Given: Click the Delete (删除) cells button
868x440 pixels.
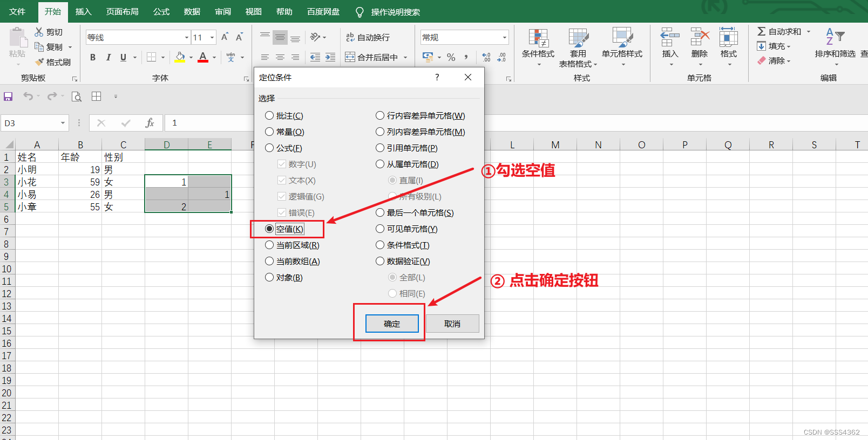Looking at the screenshot, I should 700,47.
